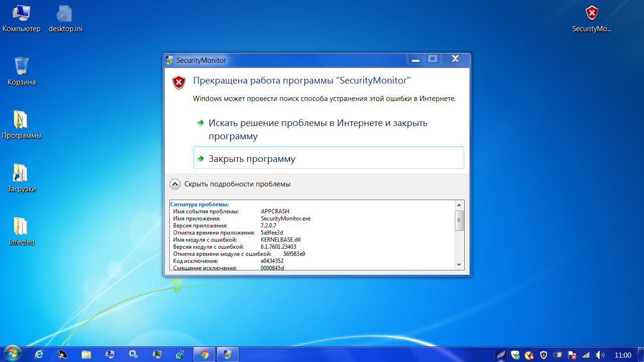Click the timestamp value 5a9fee3d
The height and width of the screenshot is (362, 644).
272,233
